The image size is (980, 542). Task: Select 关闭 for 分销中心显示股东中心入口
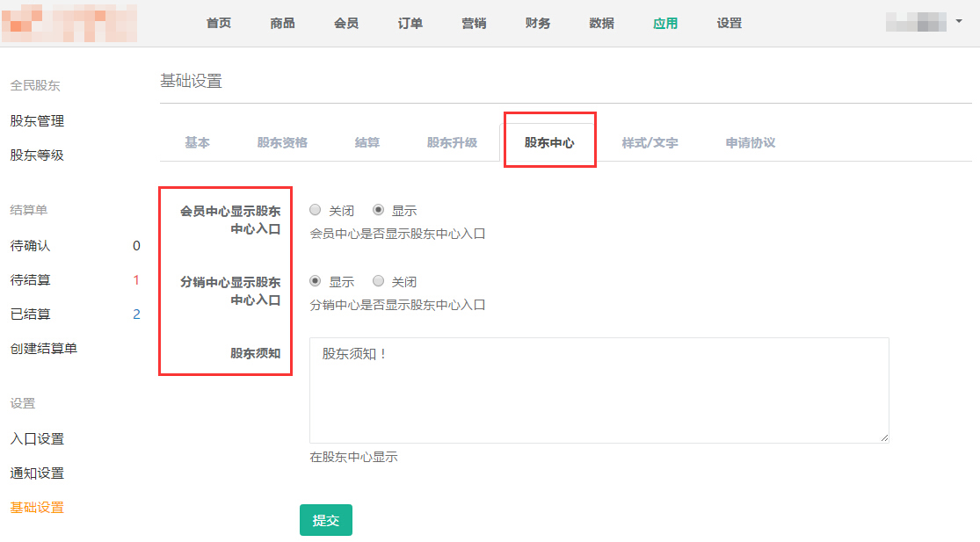pos(379,282)
